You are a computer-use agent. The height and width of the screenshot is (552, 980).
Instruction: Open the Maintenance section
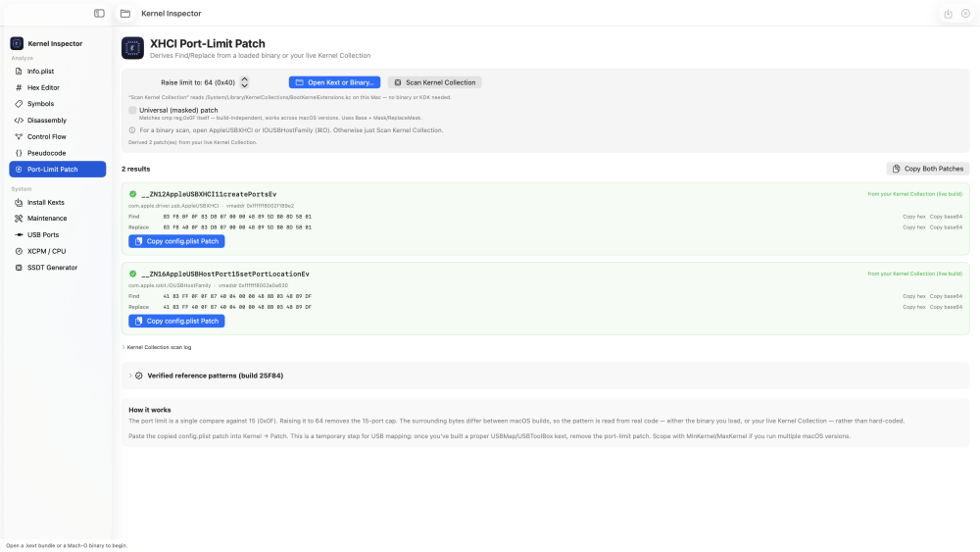pyautogui.click(x=58, y=219)
